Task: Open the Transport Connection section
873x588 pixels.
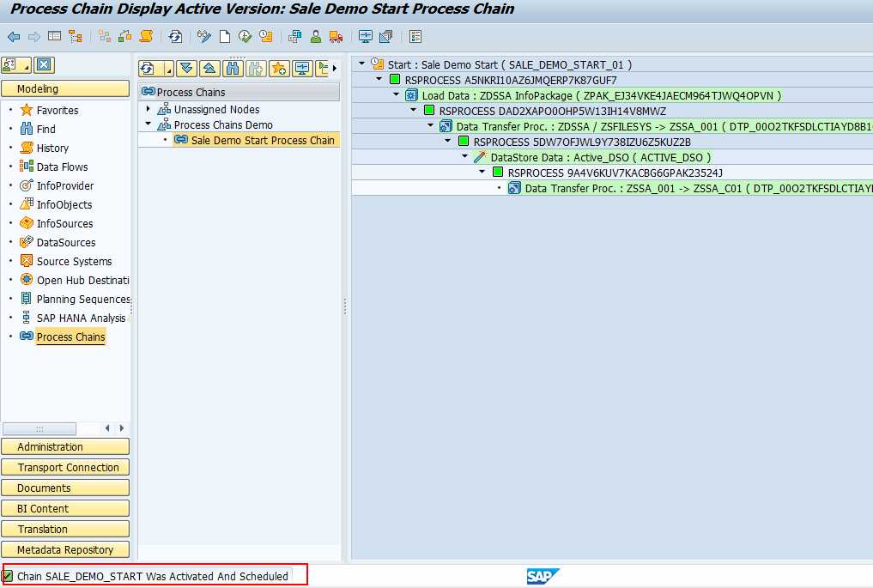Action: 65,467
